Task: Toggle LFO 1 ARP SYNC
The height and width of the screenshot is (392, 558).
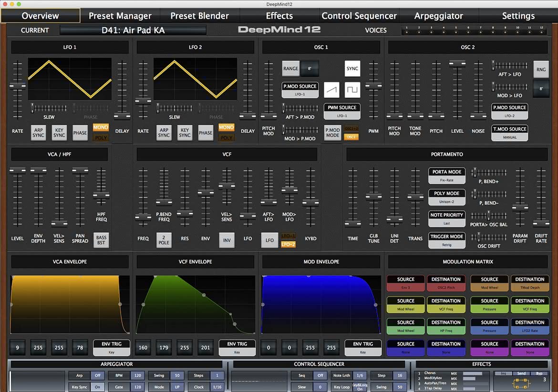Action: [x=38, y=133]
